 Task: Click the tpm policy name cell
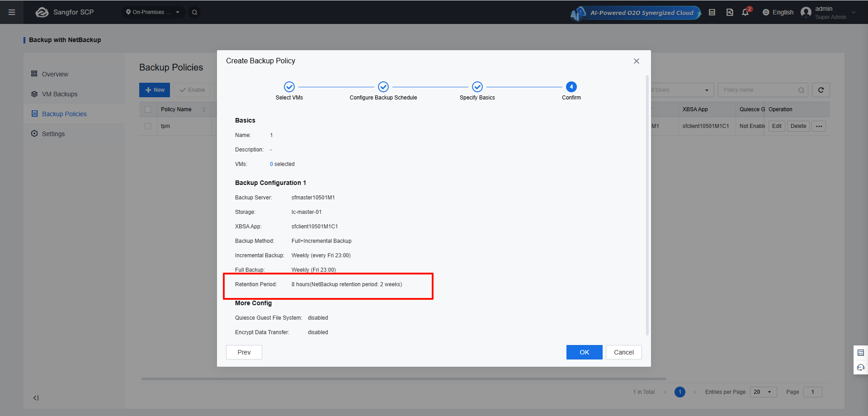point(165,126)
